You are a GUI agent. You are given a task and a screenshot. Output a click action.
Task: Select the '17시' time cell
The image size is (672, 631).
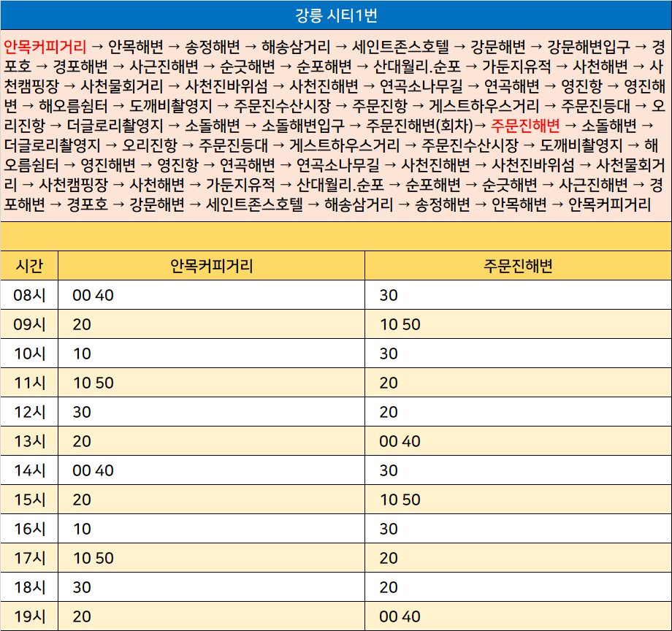tap(29, 558)
